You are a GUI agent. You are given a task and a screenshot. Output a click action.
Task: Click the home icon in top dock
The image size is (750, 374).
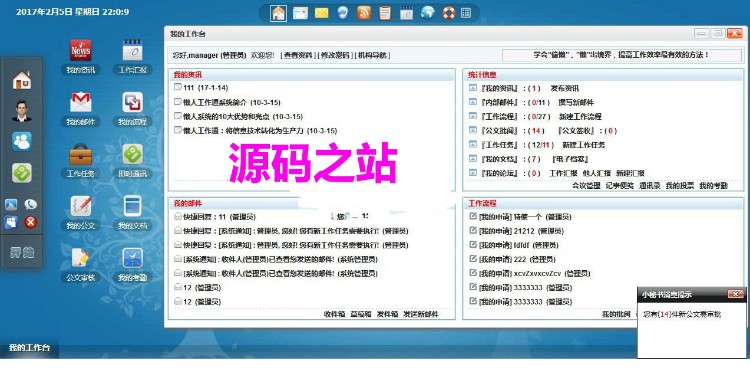click(x=278, y=13)
